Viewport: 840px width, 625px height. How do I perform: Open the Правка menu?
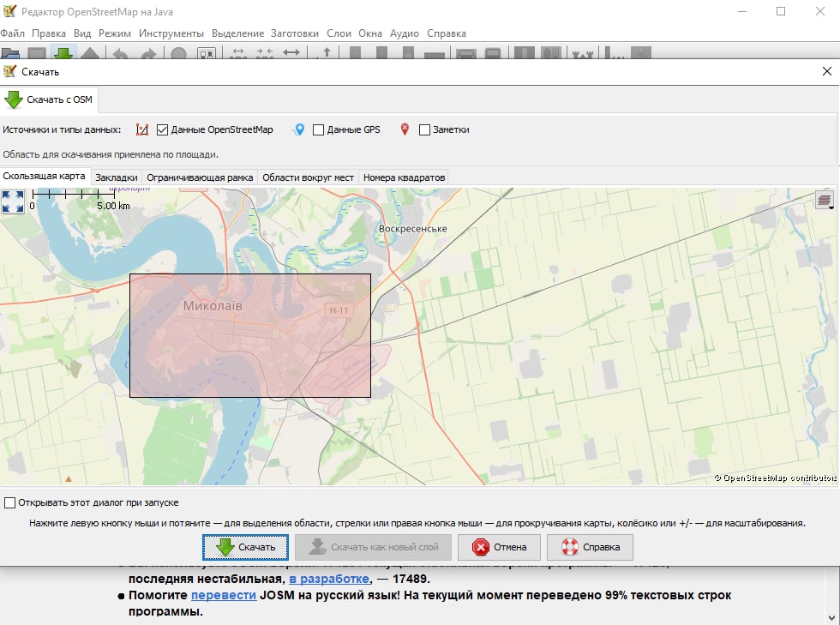49,33
